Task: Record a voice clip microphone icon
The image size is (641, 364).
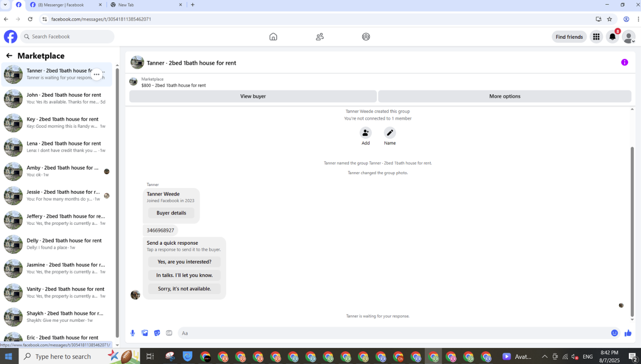Action: pyautogui.click(x=133, y=333)
